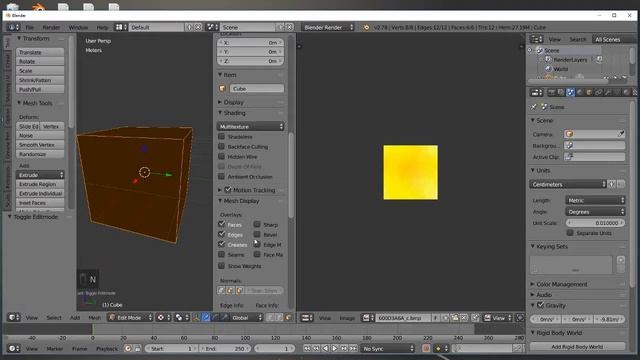Image resolution: width=640 pixels, height=360 pixels.
Task: Toggle the Gravity checkbox
Action: (540, 305)
